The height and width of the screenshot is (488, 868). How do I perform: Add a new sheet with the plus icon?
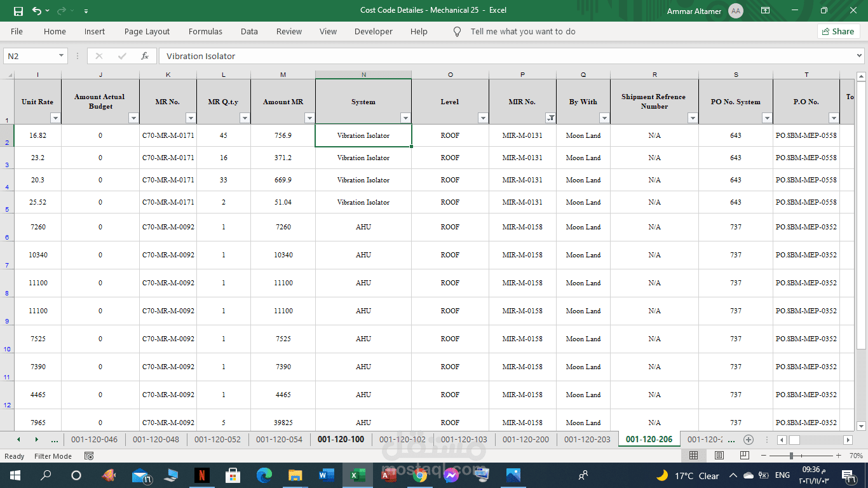[749, 440]
